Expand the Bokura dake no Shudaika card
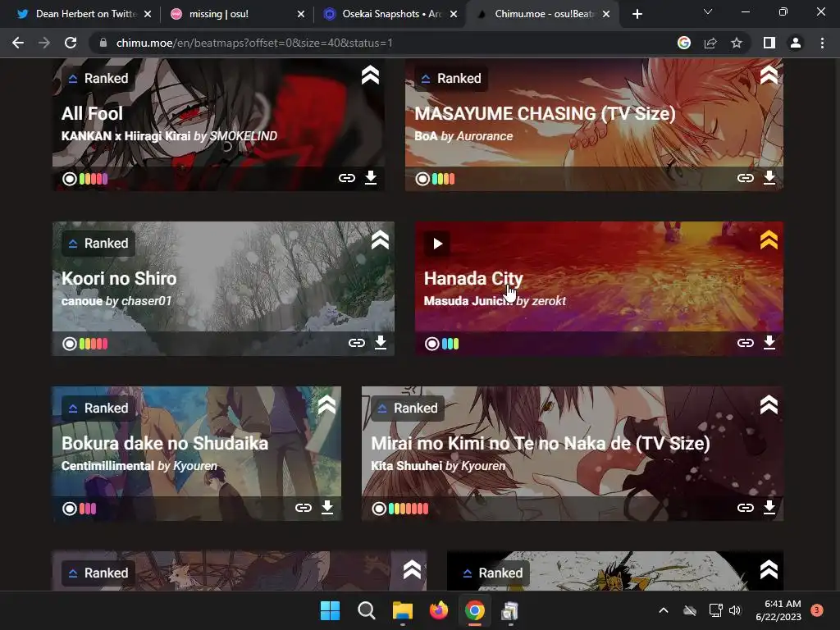 coord(326,405)
